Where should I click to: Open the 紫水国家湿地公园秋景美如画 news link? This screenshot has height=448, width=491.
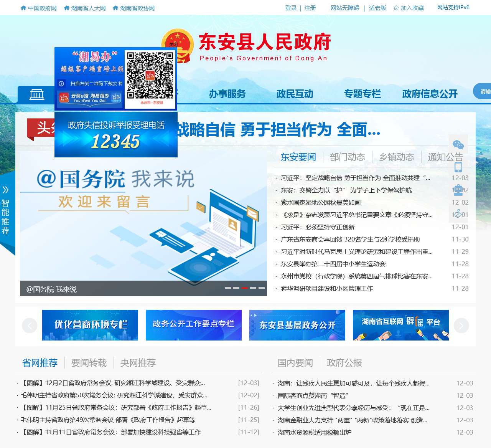pos(321,202)
